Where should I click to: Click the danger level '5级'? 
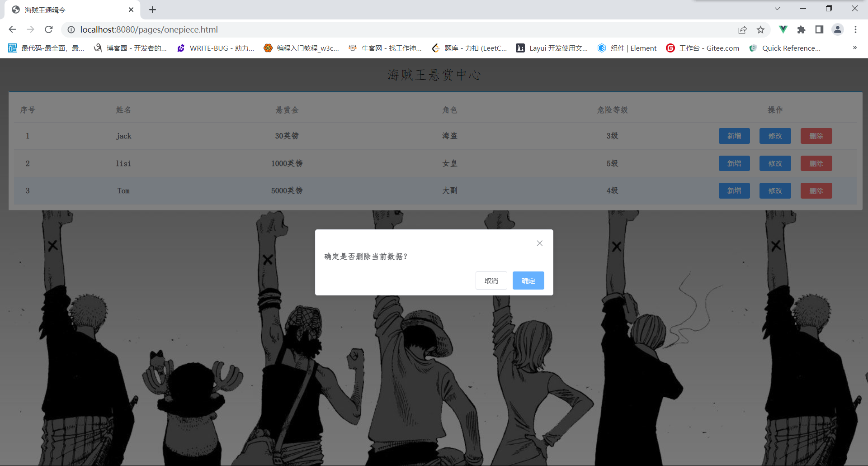613,163
